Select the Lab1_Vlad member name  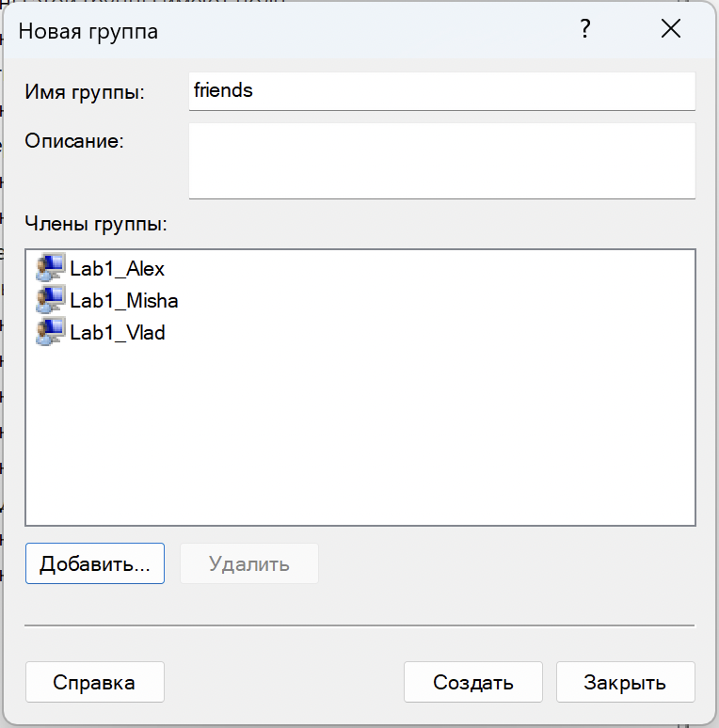click(x=118, y=333)
